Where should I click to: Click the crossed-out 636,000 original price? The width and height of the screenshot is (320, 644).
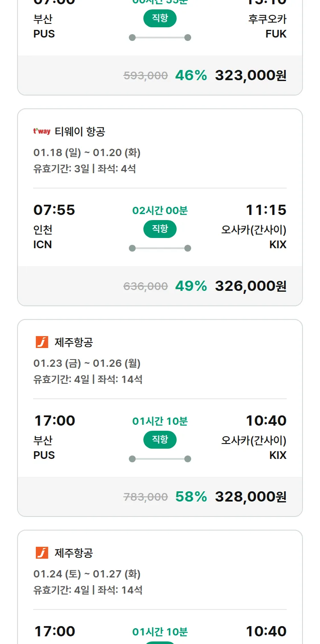tap(145, 287)
